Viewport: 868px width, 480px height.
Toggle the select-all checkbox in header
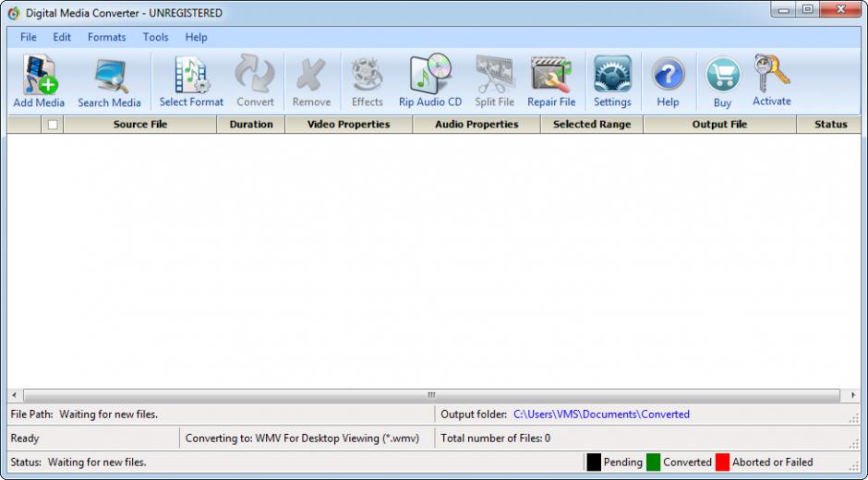click(x=53, y=125)
